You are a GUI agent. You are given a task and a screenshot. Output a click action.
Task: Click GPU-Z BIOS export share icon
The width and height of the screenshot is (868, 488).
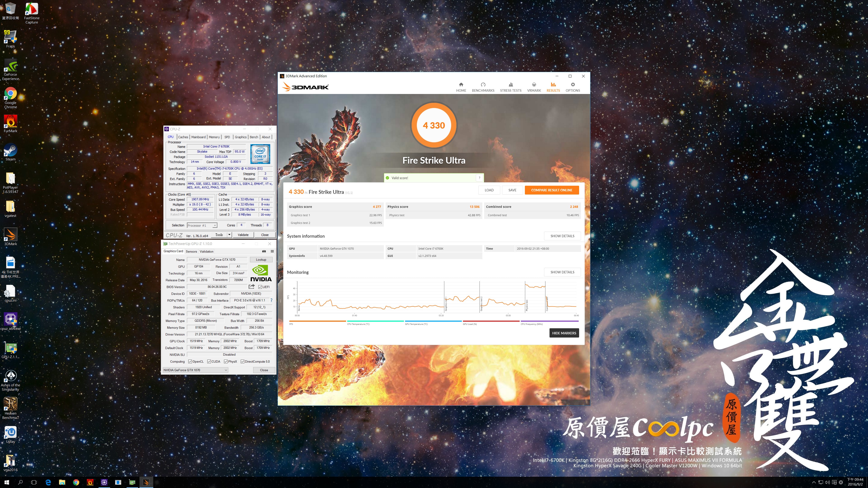tap(252, 287)
